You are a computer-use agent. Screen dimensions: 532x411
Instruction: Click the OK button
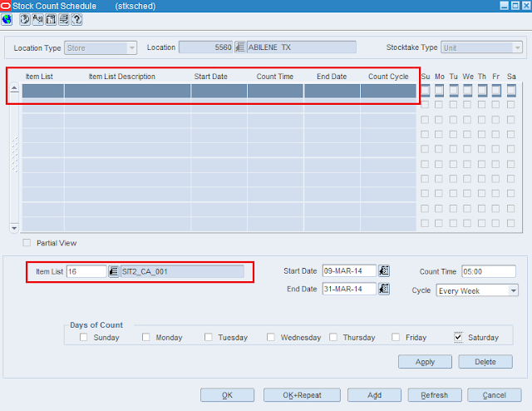227,395
